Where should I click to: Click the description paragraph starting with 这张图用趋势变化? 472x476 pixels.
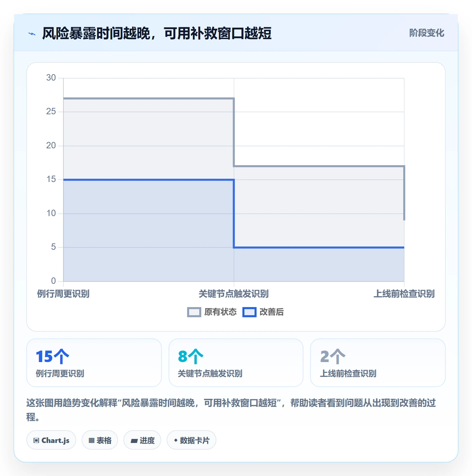pos(231,410)
